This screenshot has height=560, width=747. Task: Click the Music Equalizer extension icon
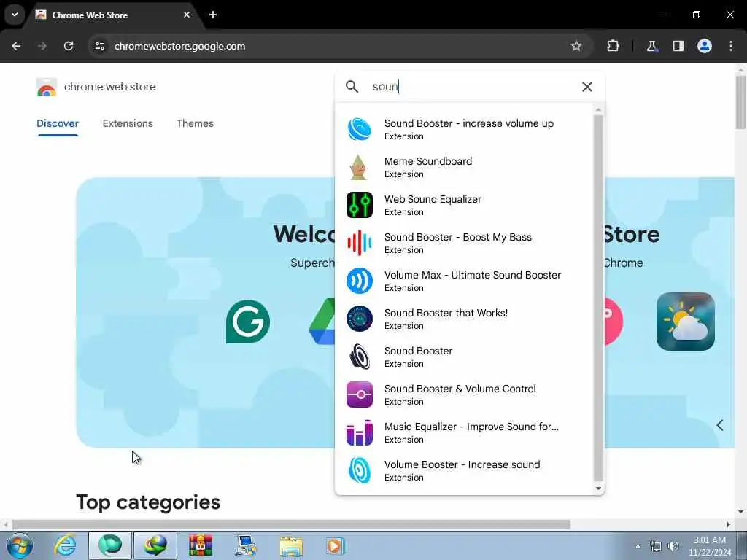tap(359, 432)
